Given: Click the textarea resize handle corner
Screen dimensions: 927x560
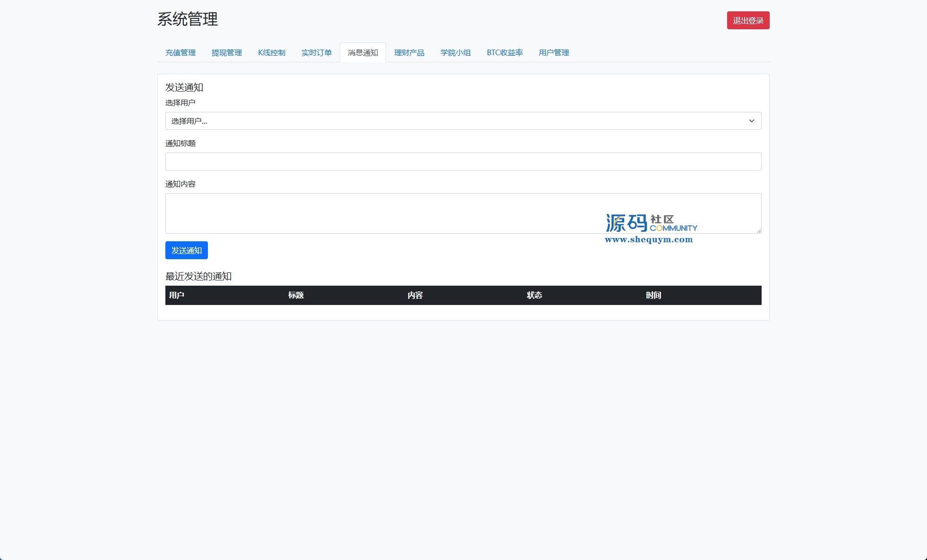Looking at the screenshot, I should (759, 231).
